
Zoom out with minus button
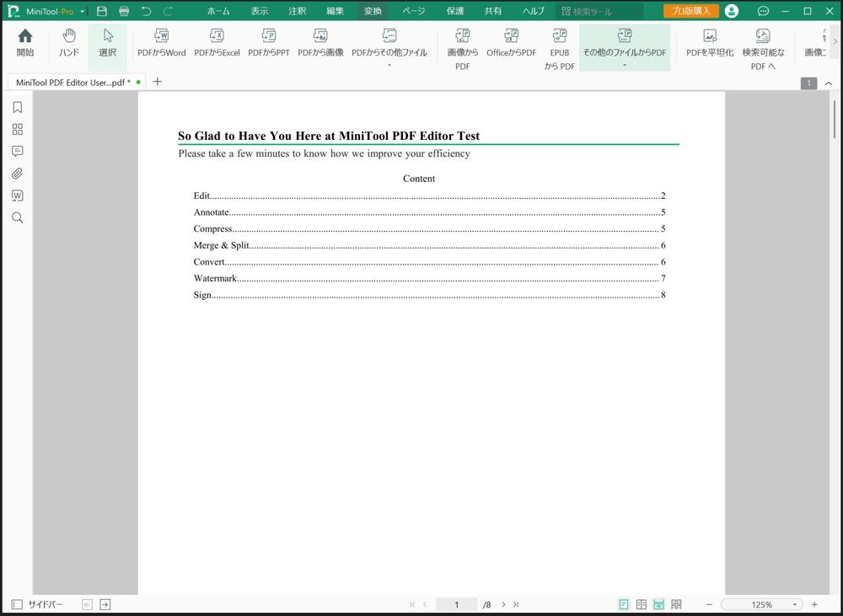709,604
